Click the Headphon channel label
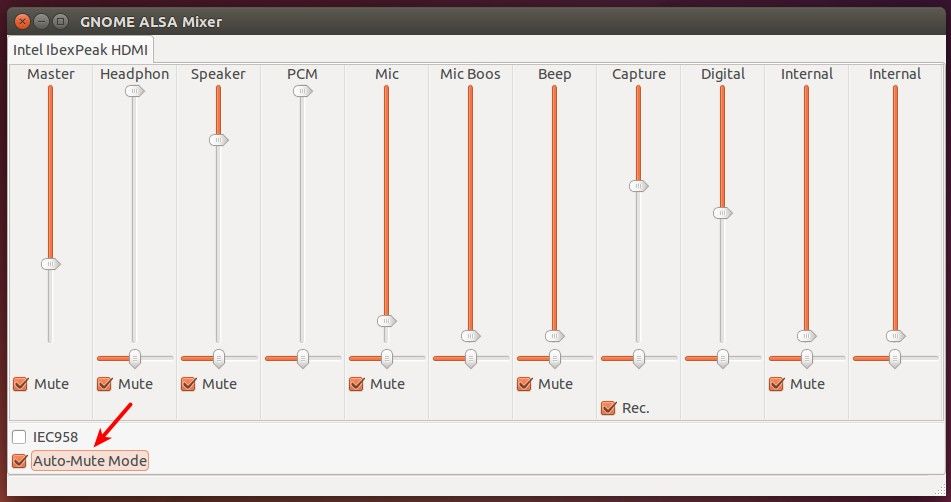The height and width of the screenshot is (502, 951). (x=135, y=74)
